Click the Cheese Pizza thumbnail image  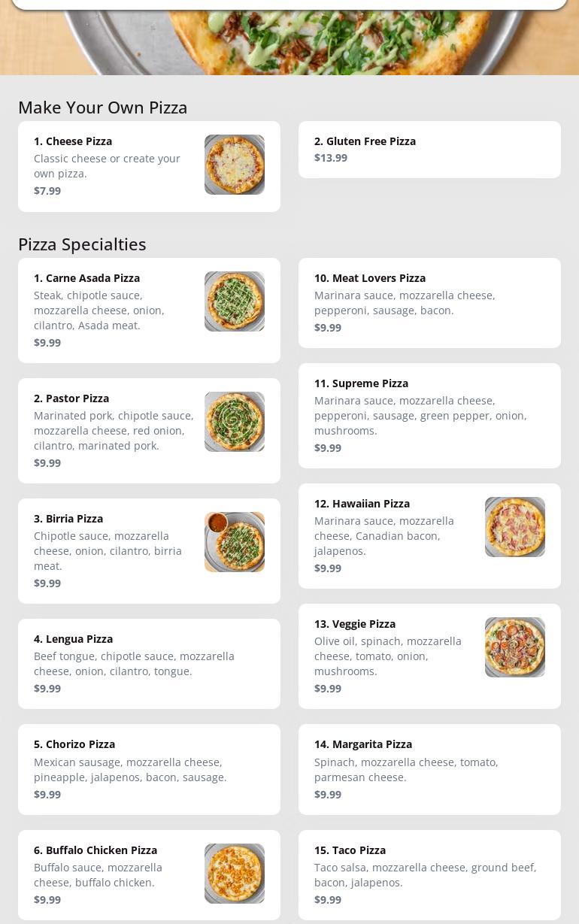coord(234,165)
